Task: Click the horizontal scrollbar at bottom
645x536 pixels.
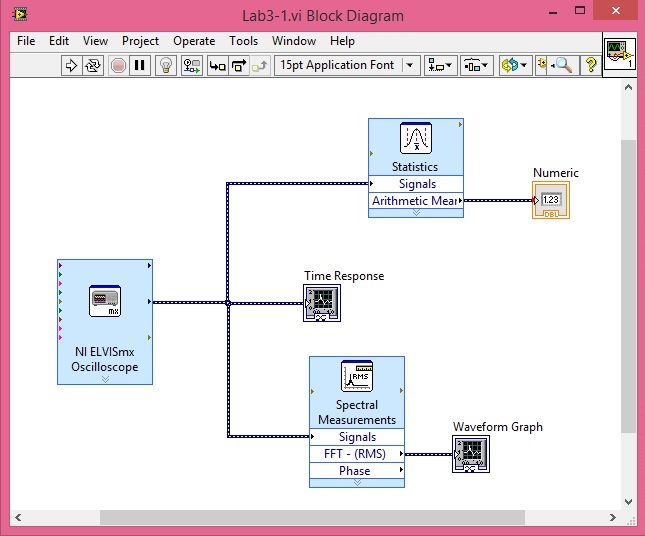Action: point(300,518)
